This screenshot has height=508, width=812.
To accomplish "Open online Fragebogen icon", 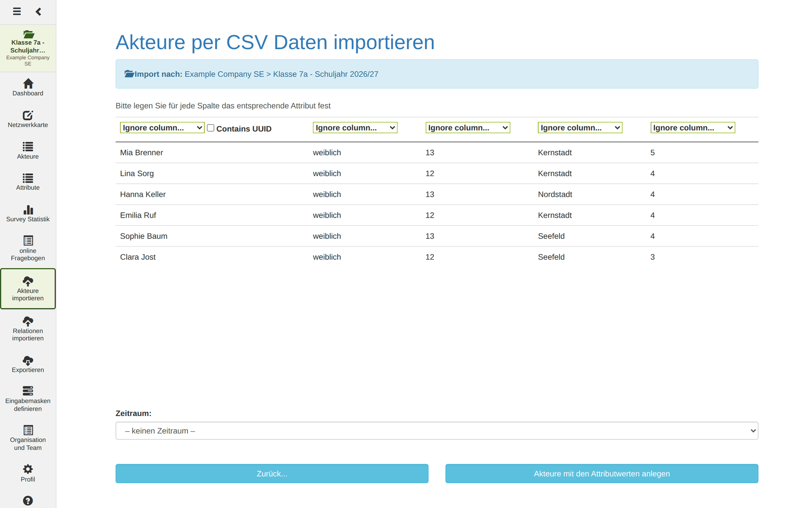I will (x=28, y=240).
